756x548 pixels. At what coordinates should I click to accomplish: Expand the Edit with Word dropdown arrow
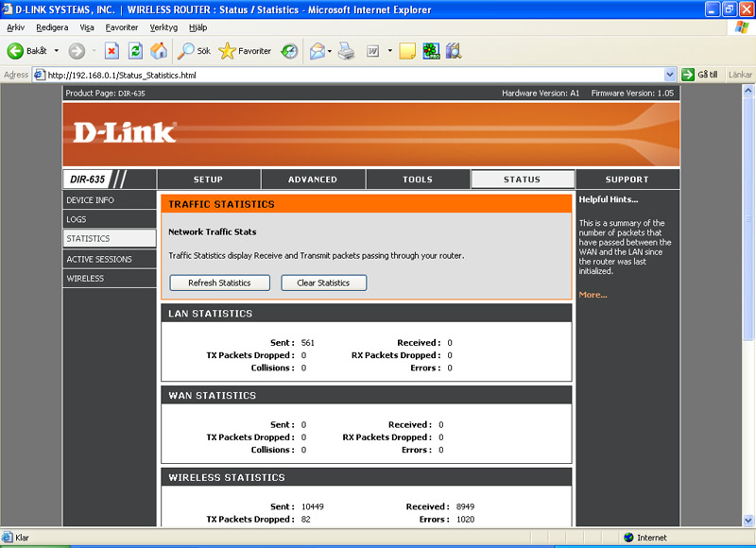(389, 51)
